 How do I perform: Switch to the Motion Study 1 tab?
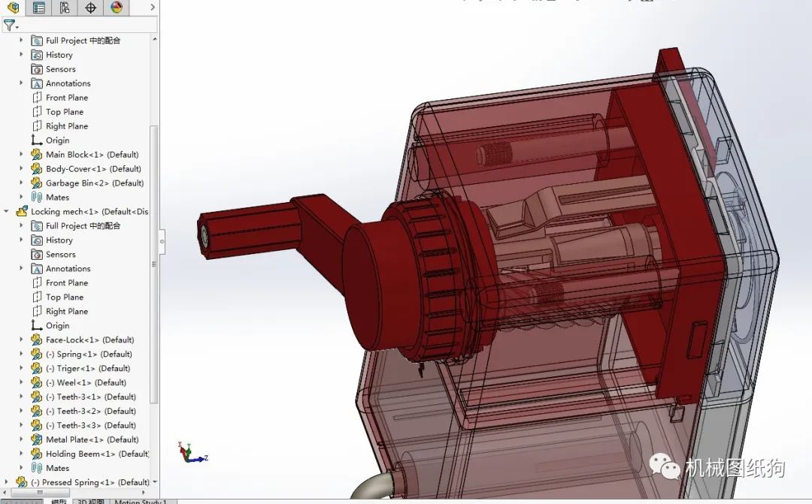(x=139, y=500)
